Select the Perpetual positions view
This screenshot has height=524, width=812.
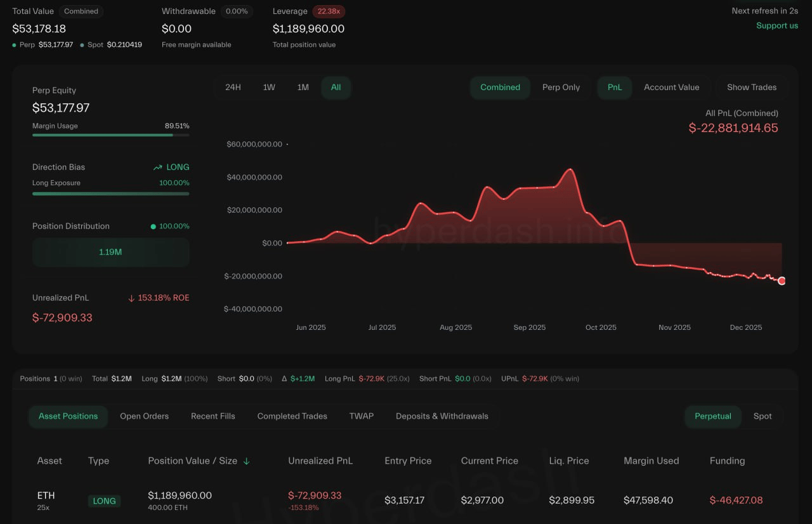[x=713, y=416]
